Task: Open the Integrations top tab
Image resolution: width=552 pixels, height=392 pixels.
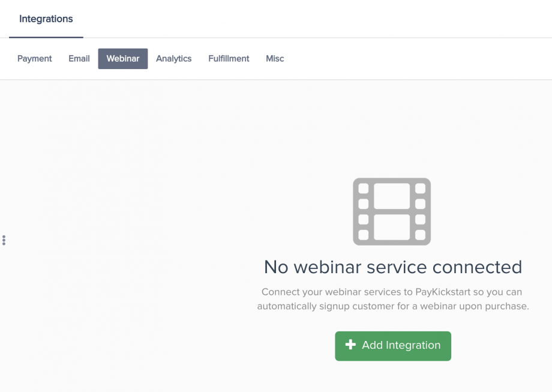Action: coord(46,19)
